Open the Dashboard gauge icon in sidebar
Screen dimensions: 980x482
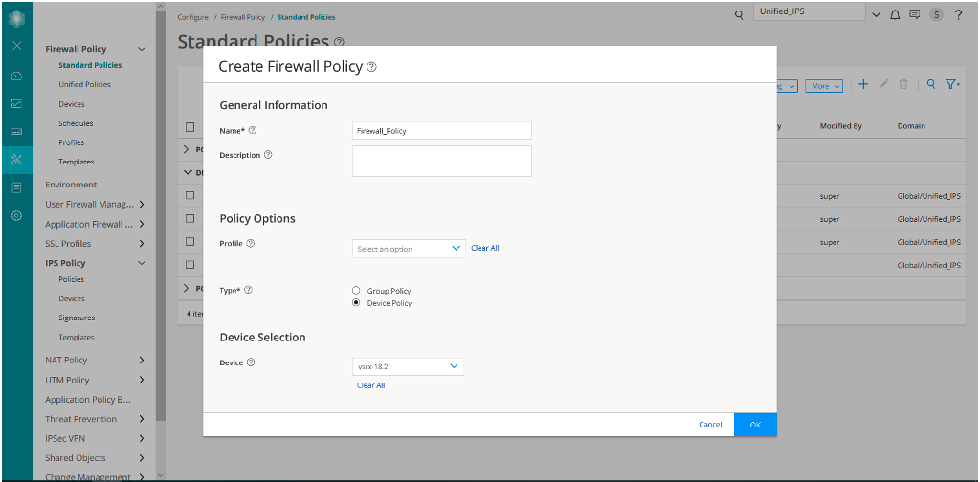coord(16,76)
